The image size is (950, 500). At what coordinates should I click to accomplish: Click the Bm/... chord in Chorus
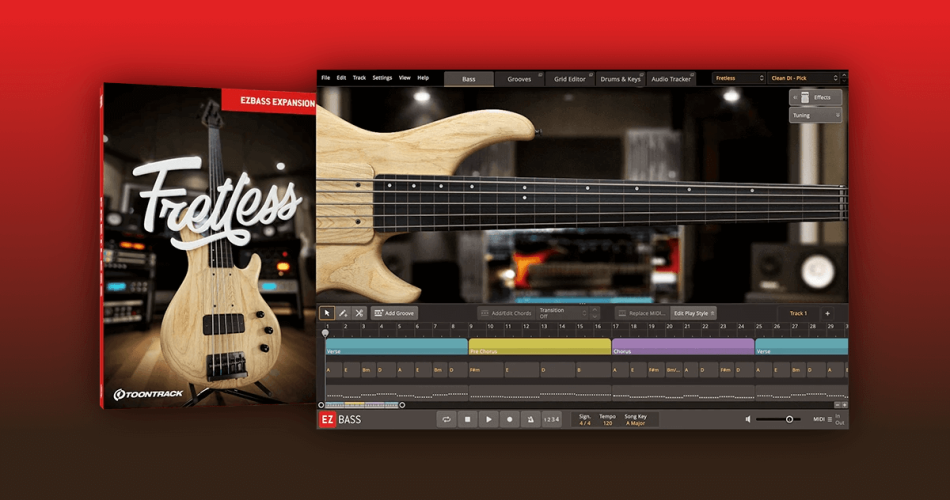(674, 370)
